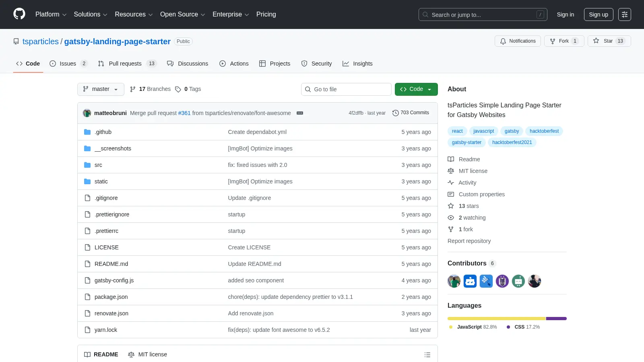Viewport: 644px width, 362px height.
Task: Open Custom properties in About
Action: (476, 194)
